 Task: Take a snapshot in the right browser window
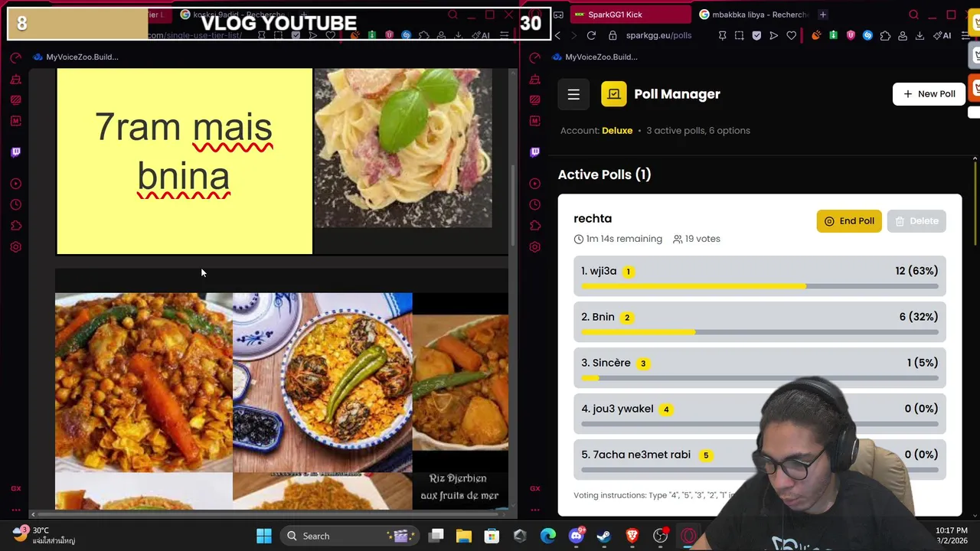[739, 35]
